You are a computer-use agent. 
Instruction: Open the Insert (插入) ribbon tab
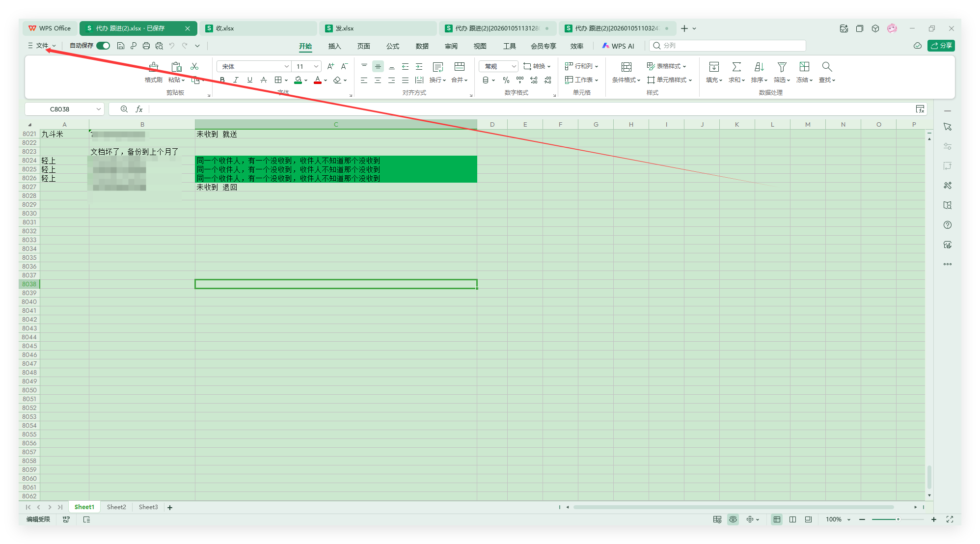click(334, 46)
